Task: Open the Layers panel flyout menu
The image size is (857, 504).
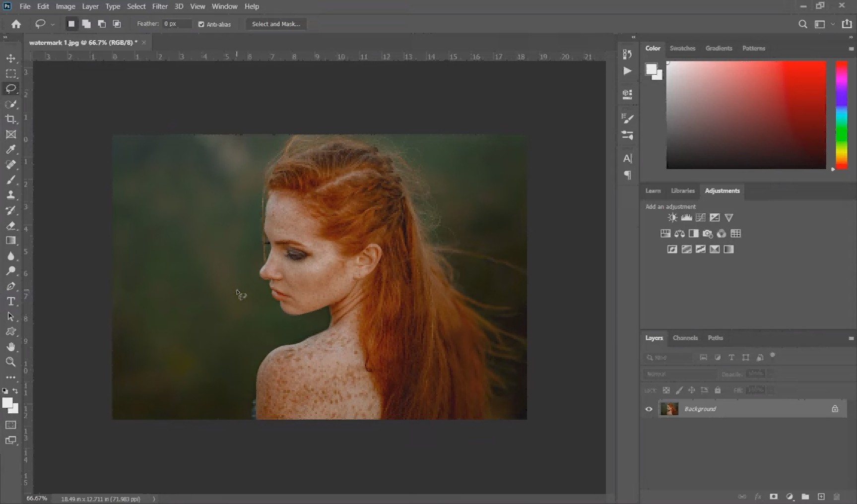Action: tap(851, 338)
